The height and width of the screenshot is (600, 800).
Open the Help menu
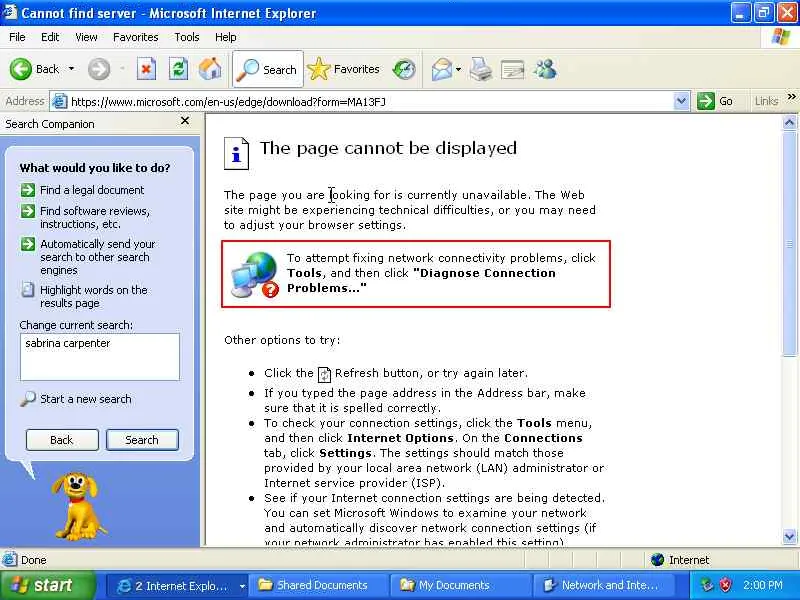tap(226, 37)
